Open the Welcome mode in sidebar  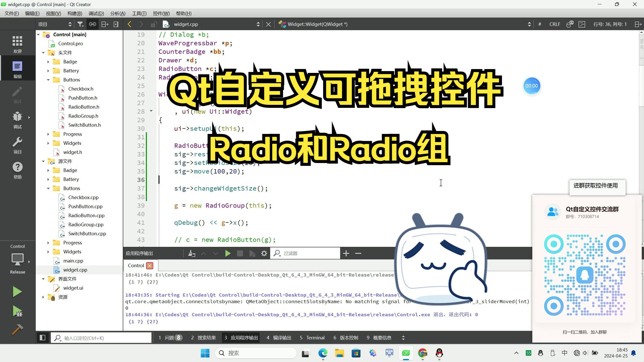pyautogui.click(x=17, y=44)
